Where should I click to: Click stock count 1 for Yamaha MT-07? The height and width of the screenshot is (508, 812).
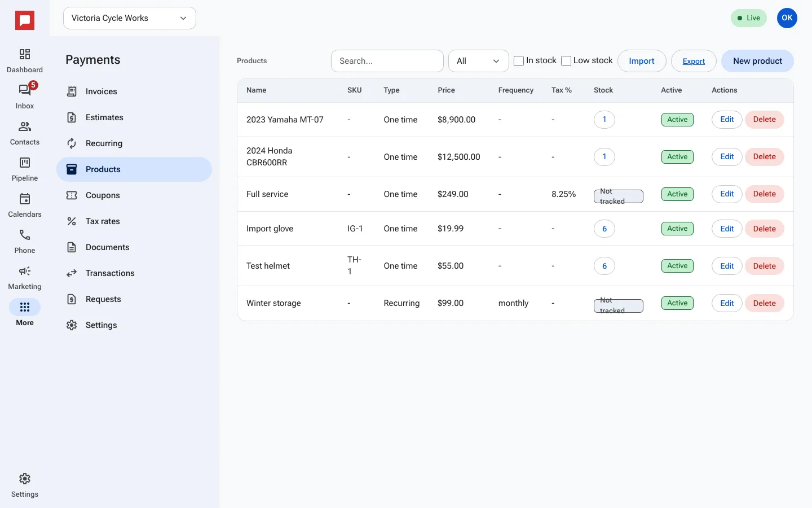[604, 120]
